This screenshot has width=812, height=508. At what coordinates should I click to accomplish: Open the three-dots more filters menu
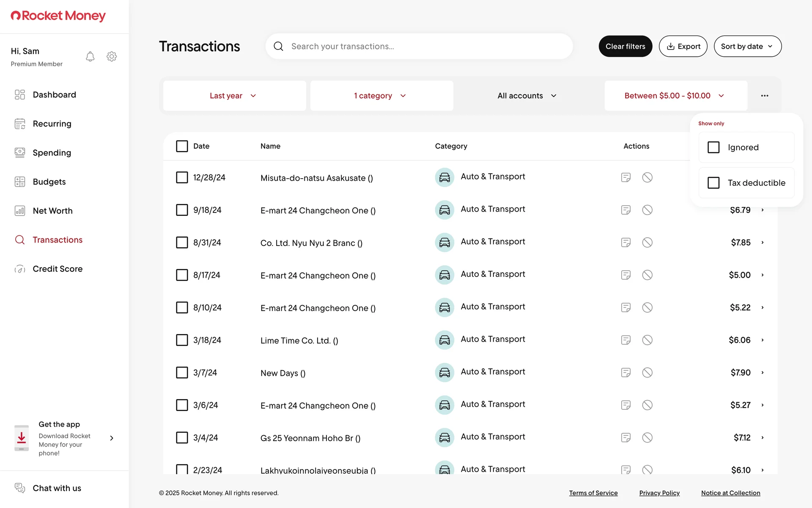click(x=764, y=96)
